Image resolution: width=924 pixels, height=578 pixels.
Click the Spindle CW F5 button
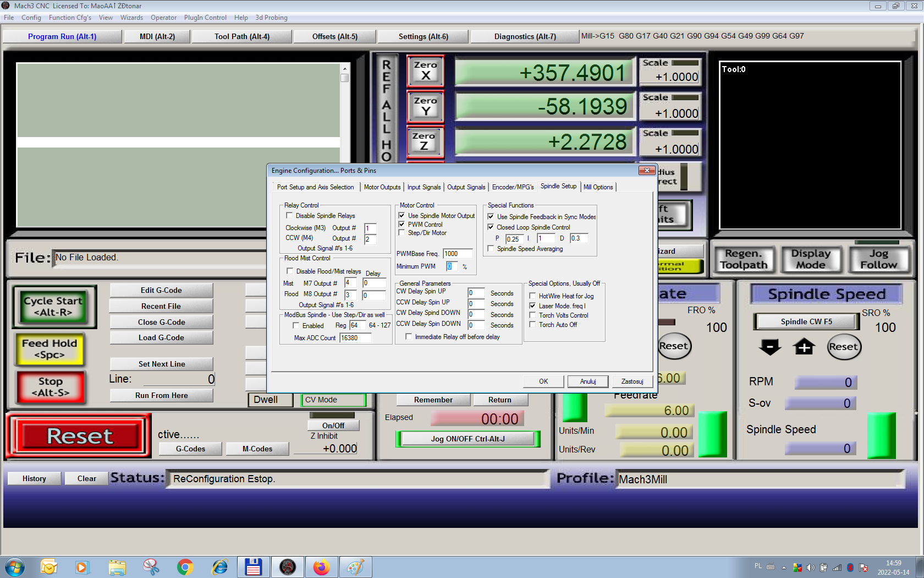(806, 321)
